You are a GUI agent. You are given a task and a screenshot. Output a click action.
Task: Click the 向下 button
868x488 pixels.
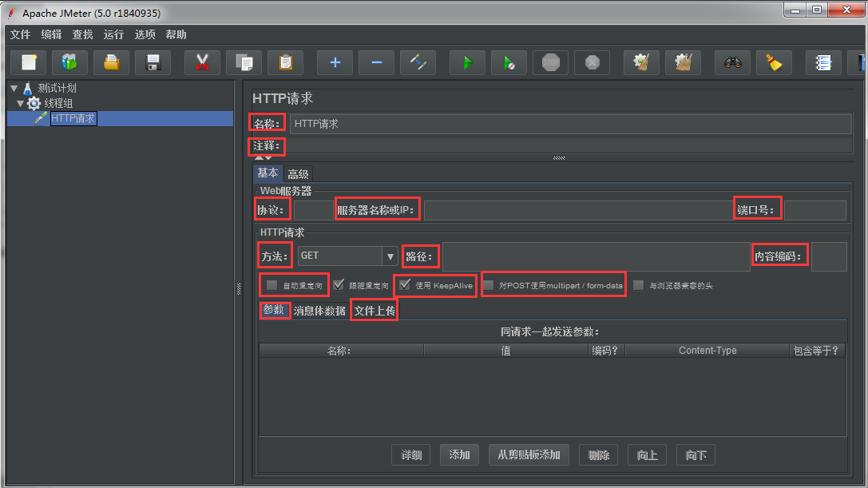click(x=696, y=454)
